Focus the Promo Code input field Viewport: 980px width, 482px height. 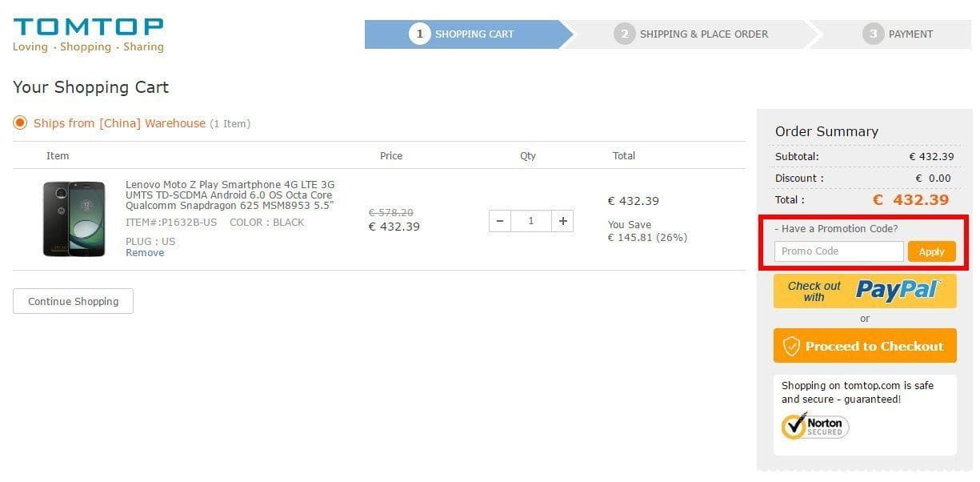point(839,251)
